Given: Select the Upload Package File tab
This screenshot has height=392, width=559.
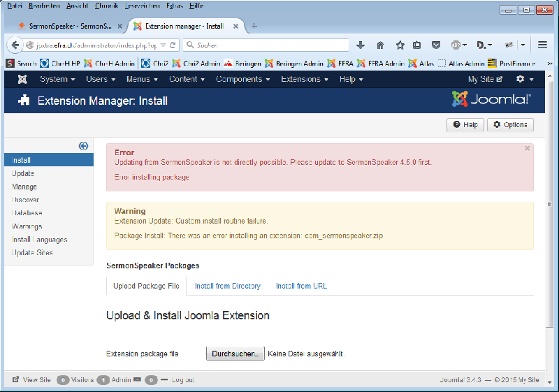Looking at the screenshot, I should click(146, 286).
